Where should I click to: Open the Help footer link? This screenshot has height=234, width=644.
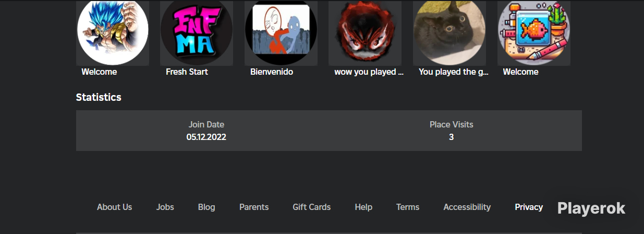(363, 207)
